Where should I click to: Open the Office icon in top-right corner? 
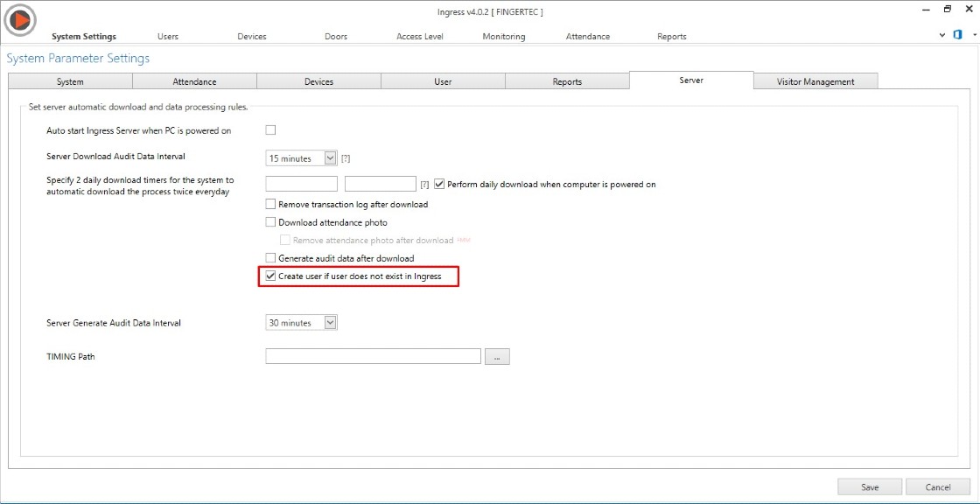pos(957,35)
